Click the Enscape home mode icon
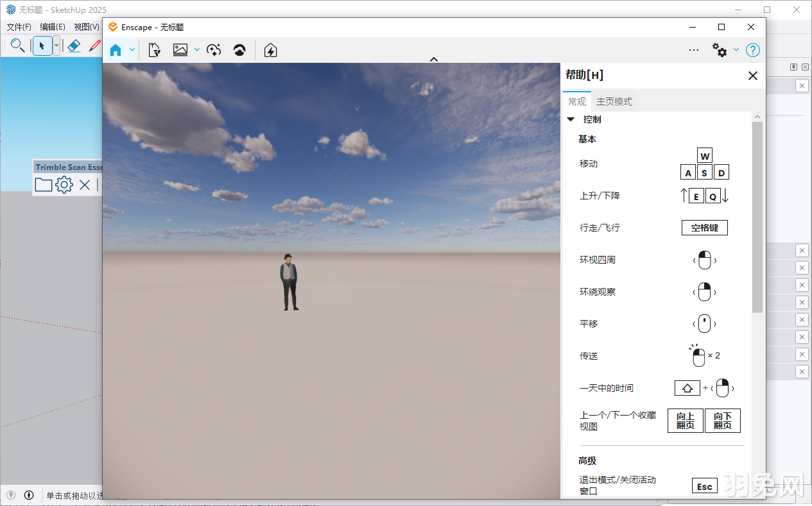 116,50
